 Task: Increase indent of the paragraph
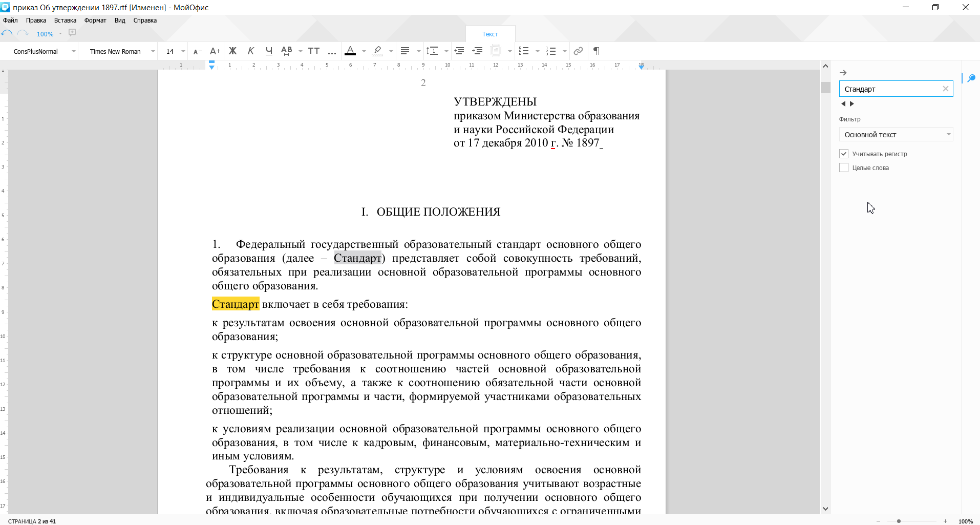(x=477, y=51)
